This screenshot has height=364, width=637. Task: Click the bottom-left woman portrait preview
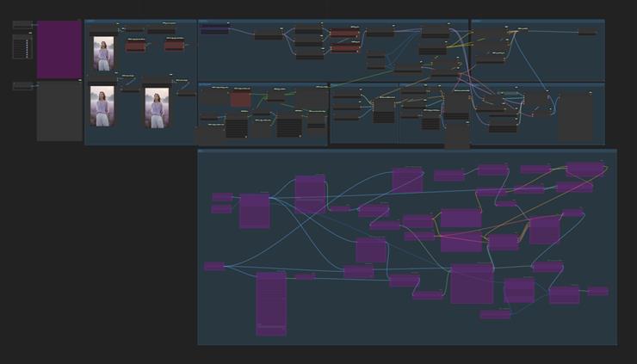point(102,108)
